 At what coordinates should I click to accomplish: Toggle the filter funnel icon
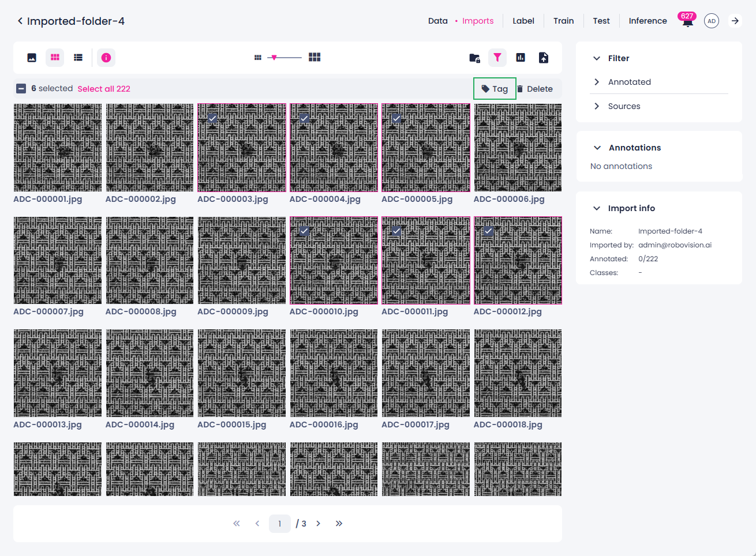pos(497,58)
